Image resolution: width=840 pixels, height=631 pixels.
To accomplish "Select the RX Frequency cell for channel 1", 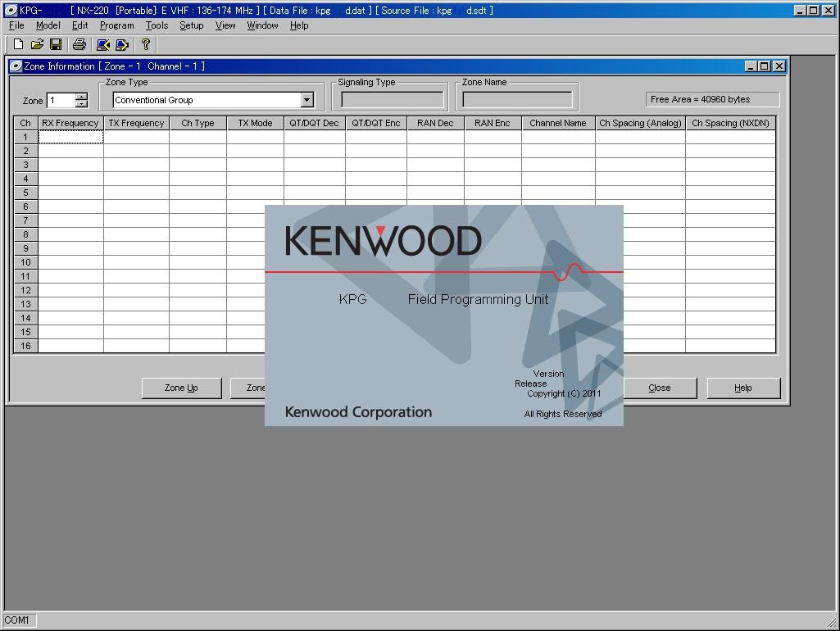I will click(70, 137).
